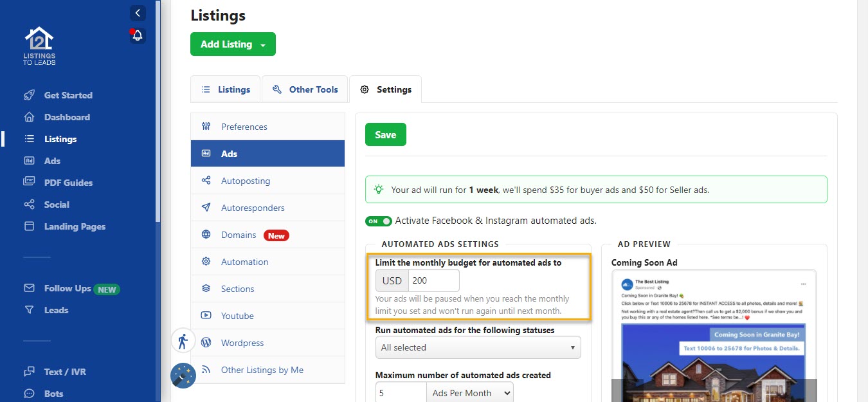868x402 pixels.
Task: Select the Settings tab
Action: click(385, 89)
